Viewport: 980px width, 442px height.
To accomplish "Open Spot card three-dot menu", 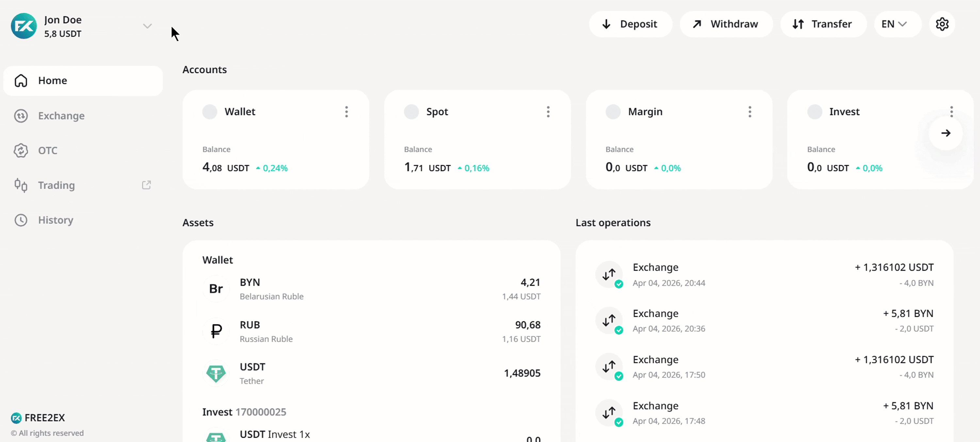I will (x=548, y=112).
